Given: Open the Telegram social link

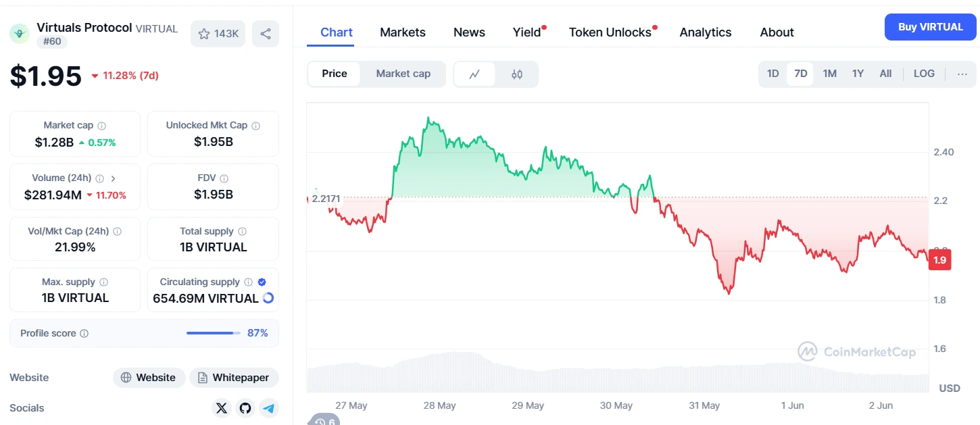Looking at the screenshot, I should pyautogui.click(x=269, y=408).
